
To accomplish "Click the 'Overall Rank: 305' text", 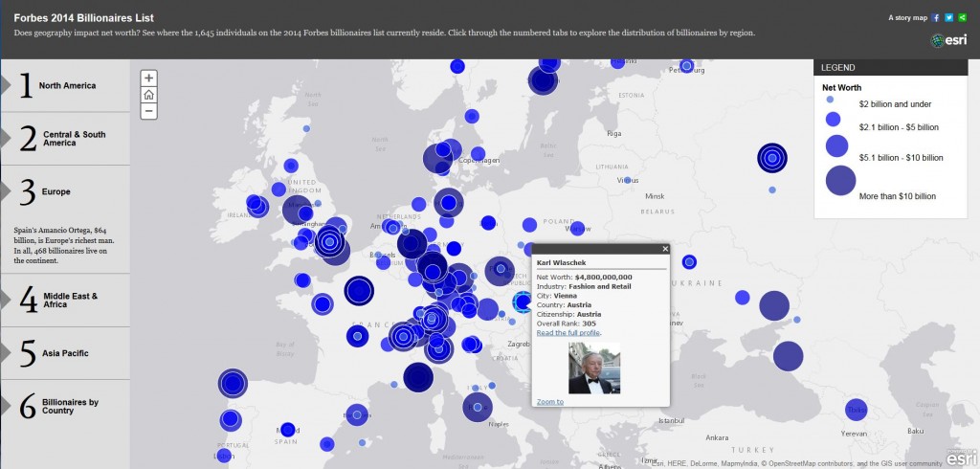I will coord(567,324).
